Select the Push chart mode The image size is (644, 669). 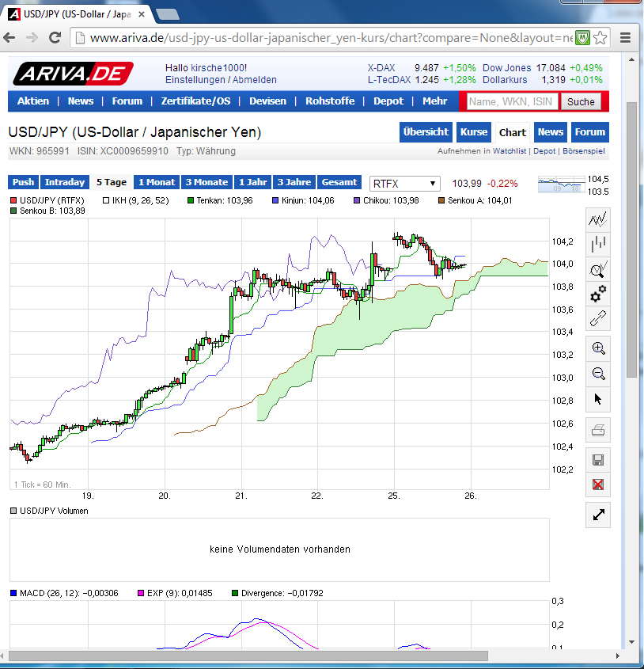[23, 182]
